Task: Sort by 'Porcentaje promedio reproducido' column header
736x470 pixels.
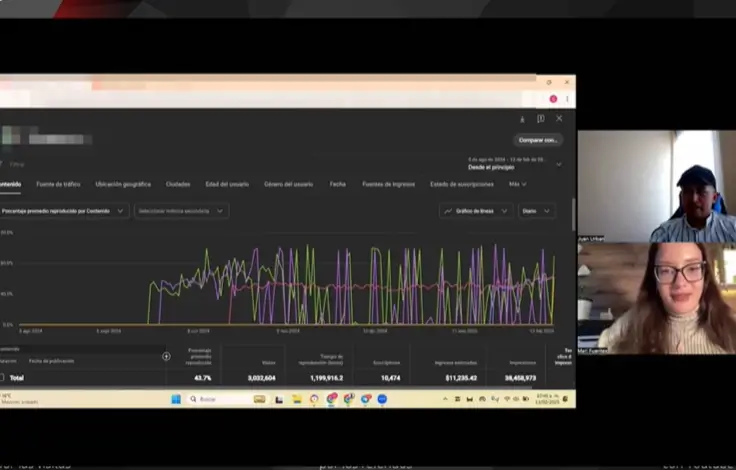Action: click(x=199, y=356)
